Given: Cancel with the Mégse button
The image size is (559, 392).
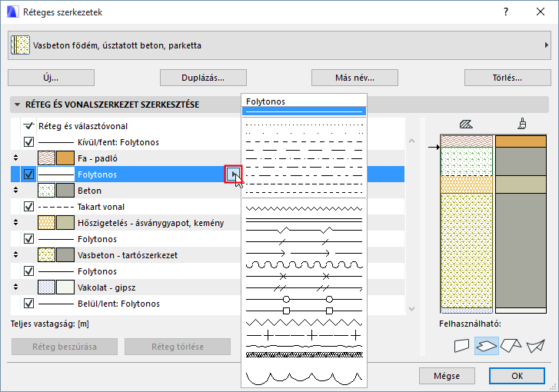Looking at the screenshot, I should 447,376.
